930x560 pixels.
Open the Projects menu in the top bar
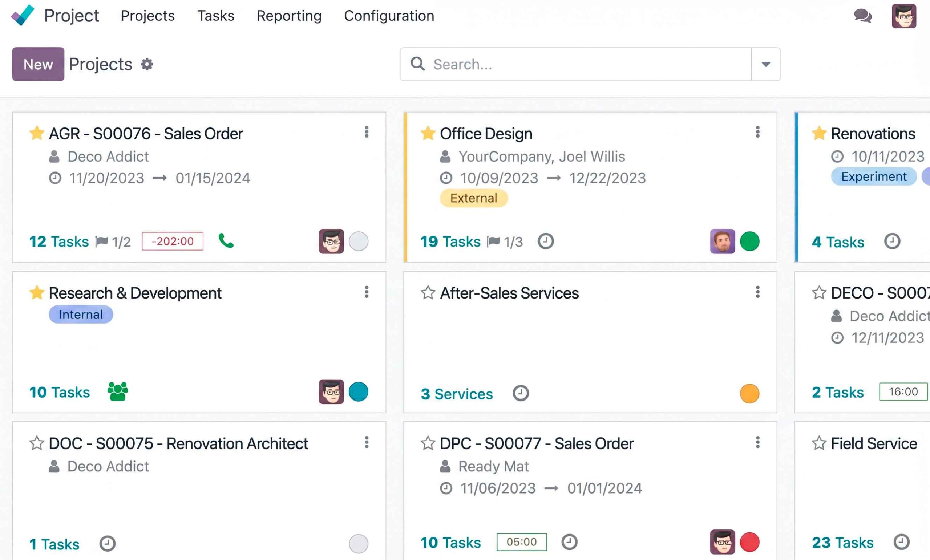(147, 16)
